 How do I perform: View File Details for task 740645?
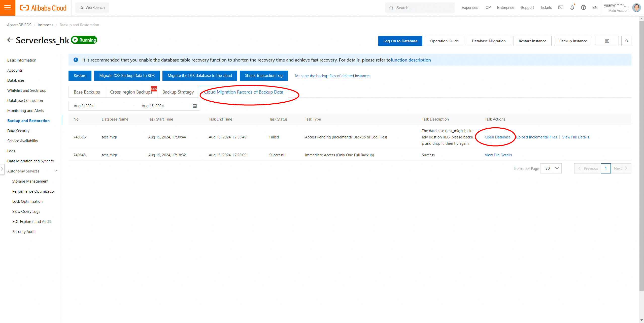click(x=498, y=155)
